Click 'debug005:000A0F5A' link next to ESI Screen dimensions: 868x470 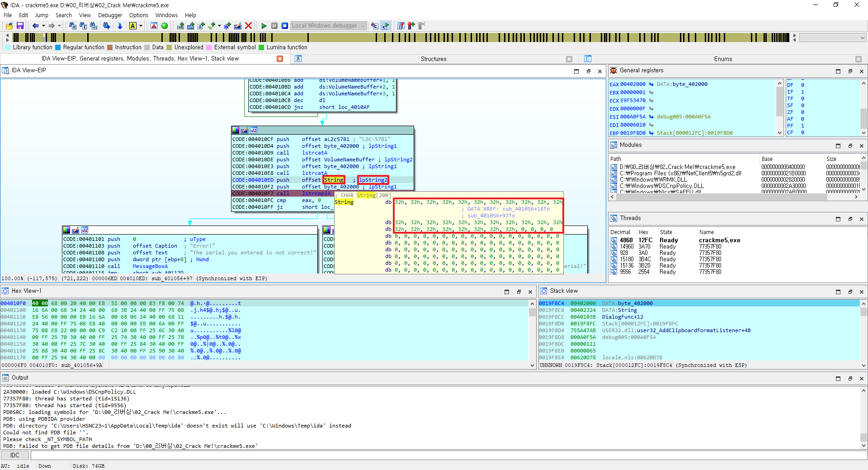[x=684, y=117]
